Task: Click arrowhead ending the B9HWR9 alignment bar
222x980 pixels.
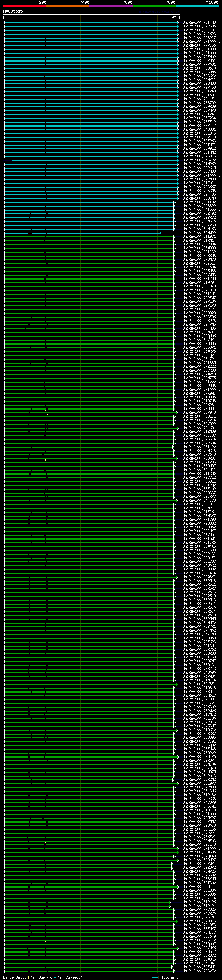Action: tap(161, 233)
